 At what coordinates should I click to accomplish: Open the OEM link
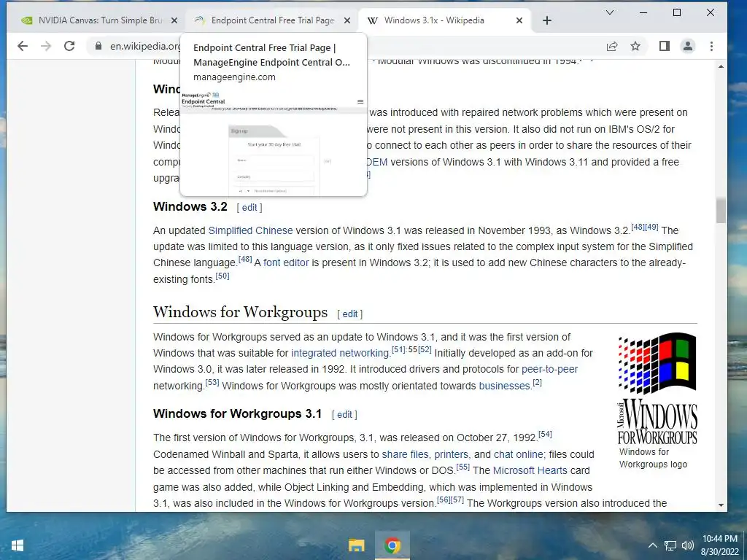click(377, 162)
